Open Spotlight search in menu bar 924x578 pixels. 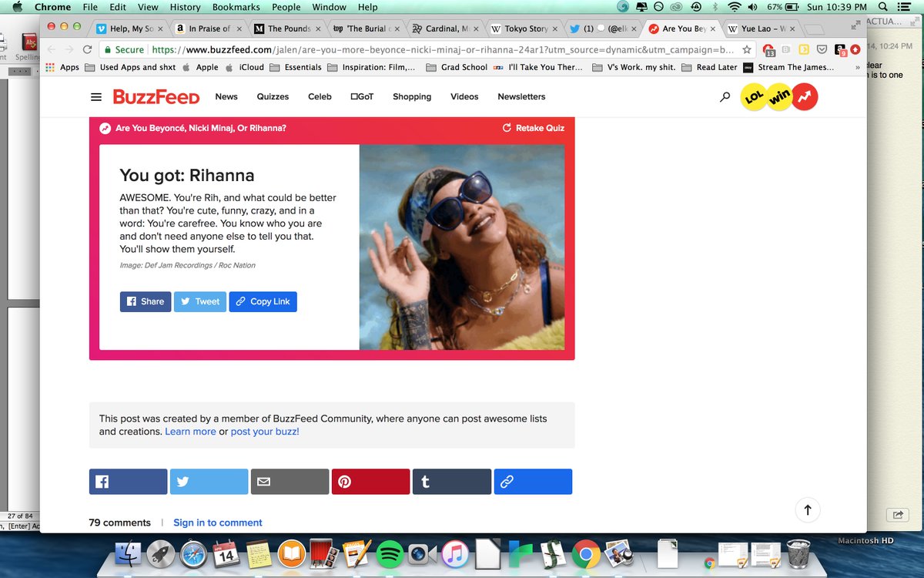coord(882,7)
